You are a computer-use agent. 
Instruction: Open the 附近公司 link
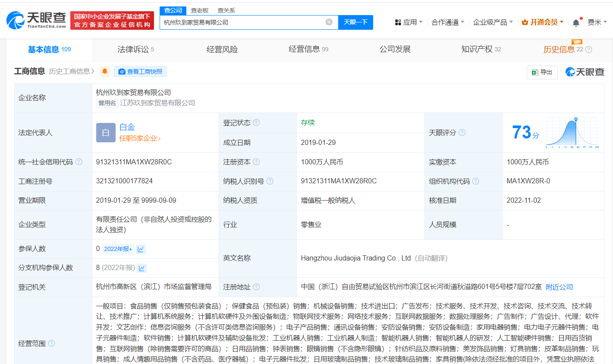[559, 287]
